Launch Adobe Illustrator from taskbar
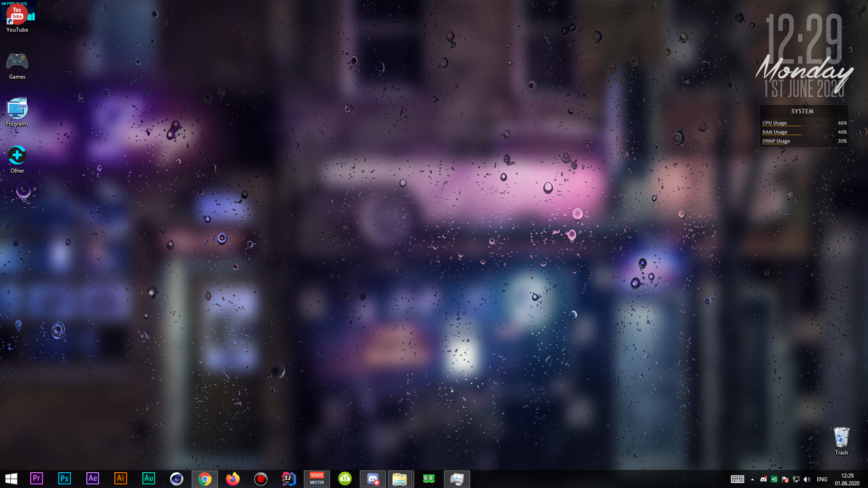Viewport: 868px width, 488px height. click(121, 479)
